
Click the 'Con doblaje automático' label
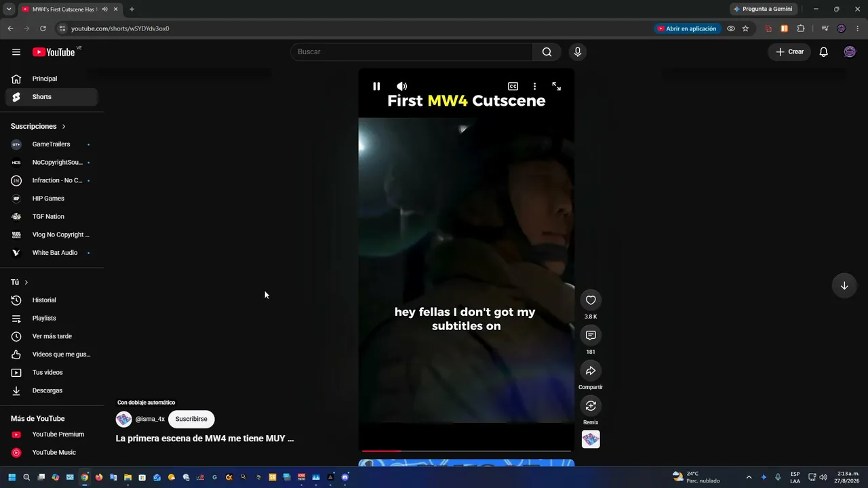click(x=146, y=403)
